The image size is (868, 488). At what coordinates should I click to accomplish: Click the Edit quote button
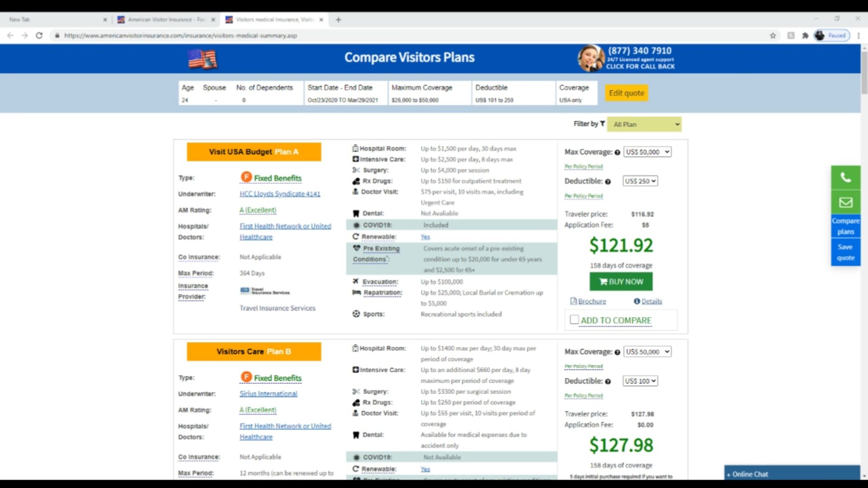click(627, 93)
